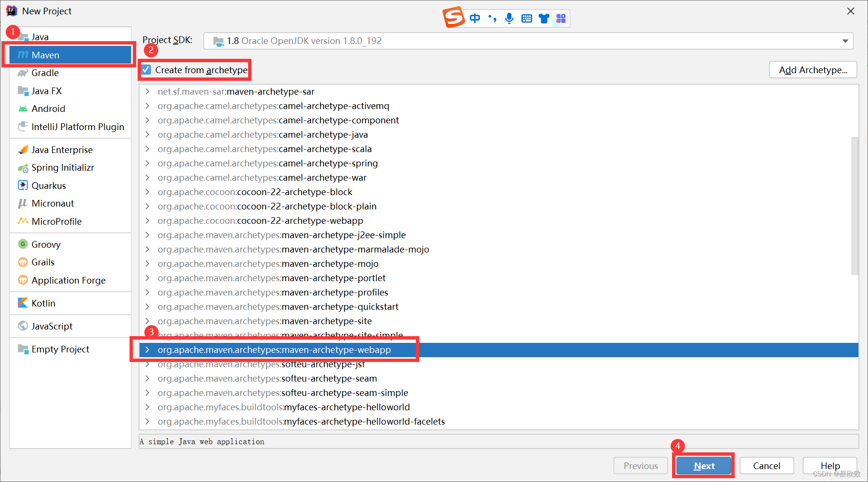Select softeu-archetype-seam-simple row
The image size is (868, 482).
[x=499, y=393]
